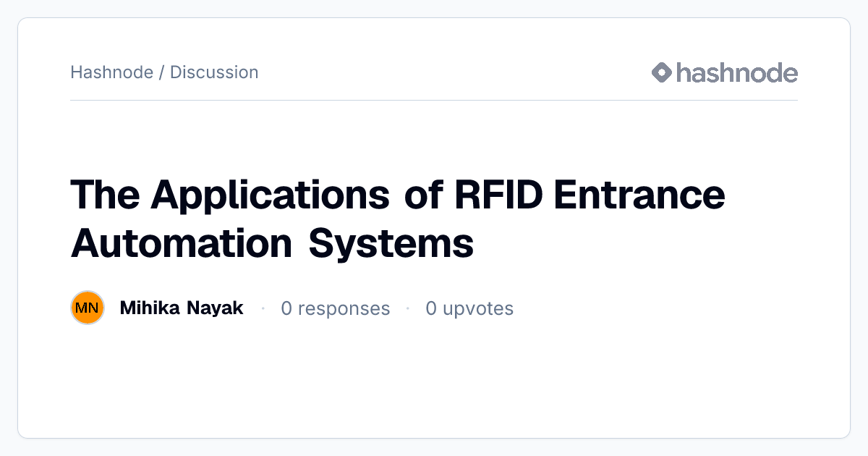Open the Hashnode / Discussion breadcrumb

164,72
